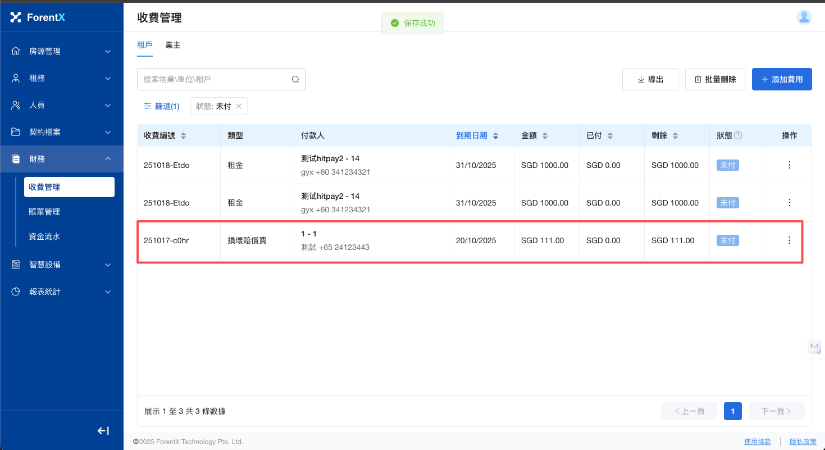Viewport: 825px width, 450px height.
Task: Collapse the sidebar with the arrow icon
Action: pyautogui.click(x=102, y=430)
